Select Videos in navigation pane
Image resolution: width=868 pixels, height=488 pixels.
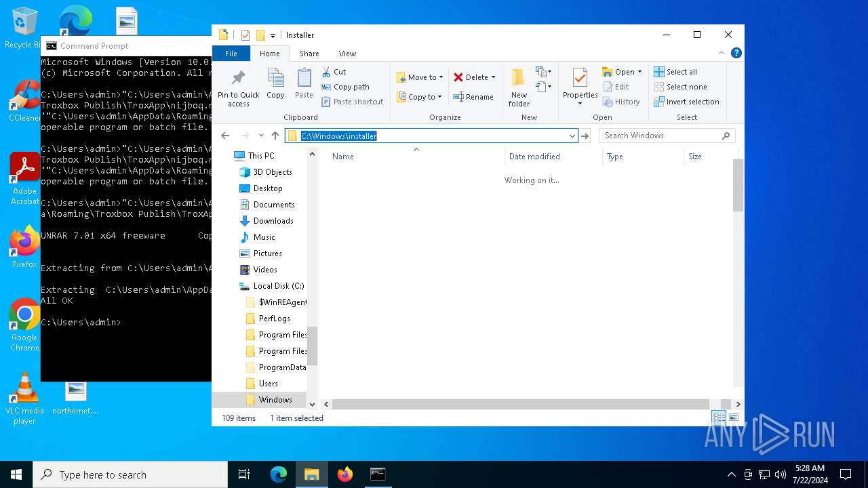point(265,270)
